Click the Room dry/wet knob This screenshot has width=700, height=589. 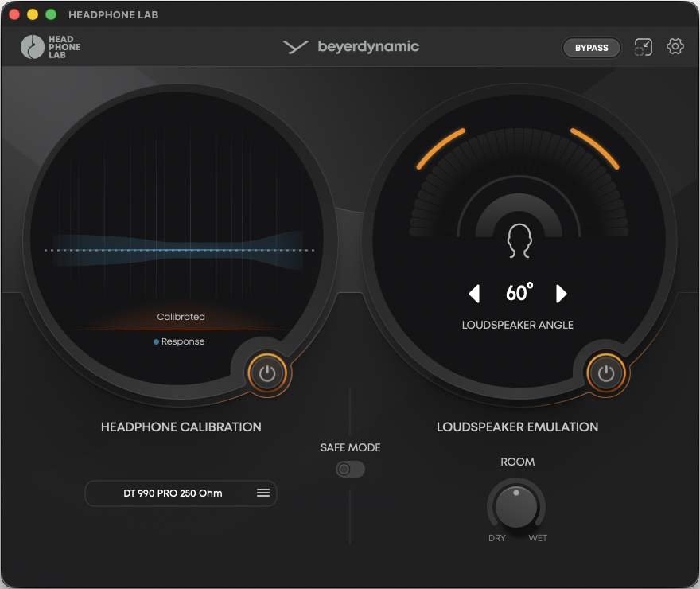pyautogui.click(x=516, y=507)
